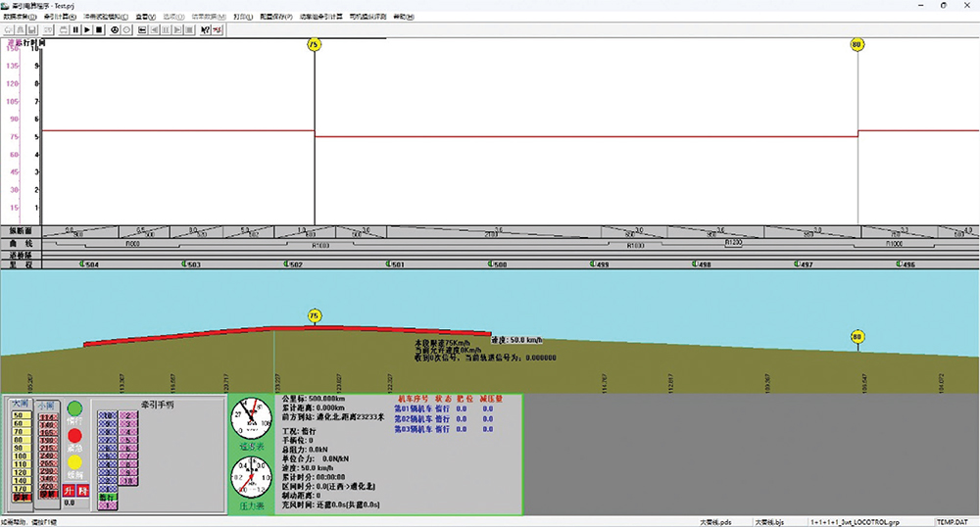Click the red 降 button
Screen dimensions: 980x527
pyautogui.click(x=81, y=489)
